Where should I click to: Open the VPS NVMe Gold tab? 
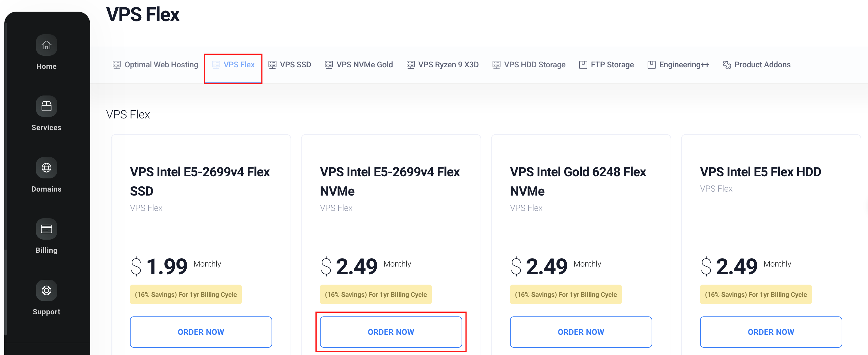[x=359, y=65]
